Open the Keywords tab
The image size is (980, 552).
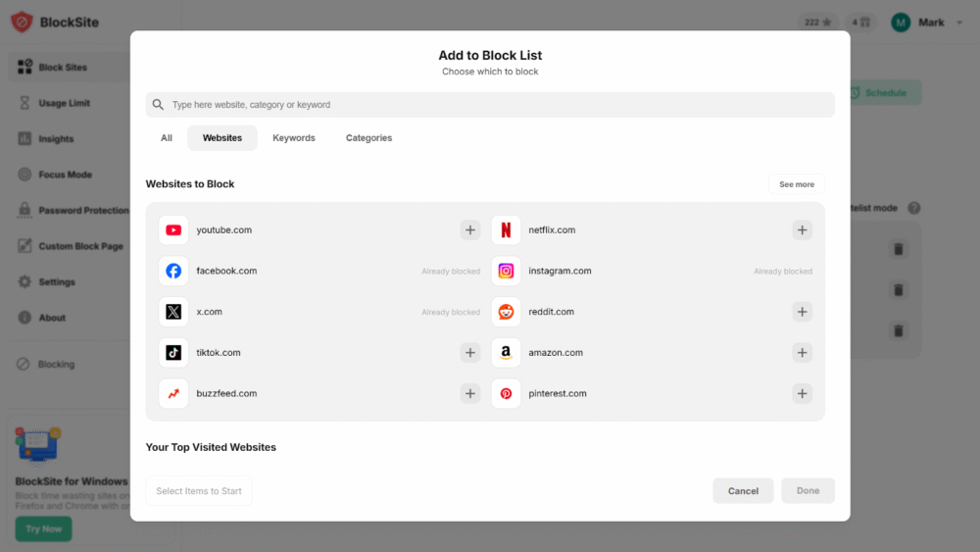click(x=294, y=138)
